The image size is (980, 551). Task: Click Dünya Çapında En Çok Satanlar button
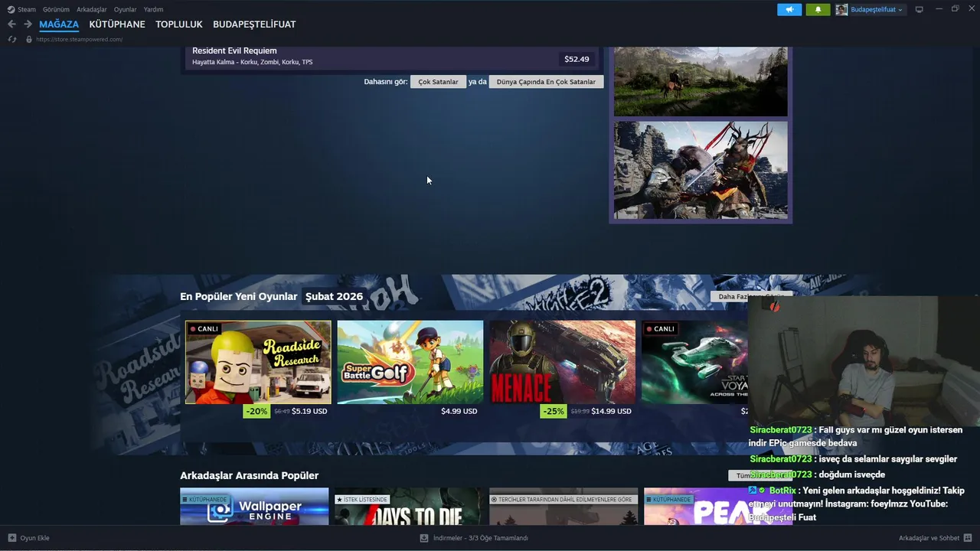[546, 82]
